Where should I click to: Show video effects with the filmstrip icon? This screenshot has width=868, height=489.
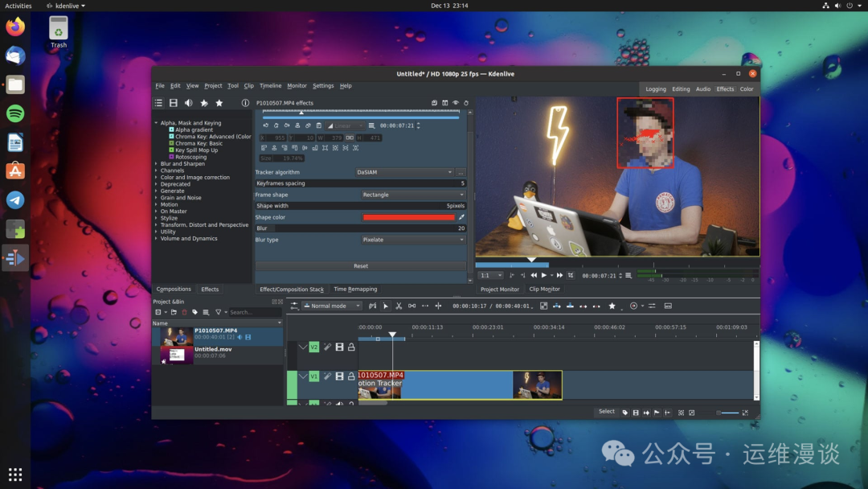(x=173, y=103)
